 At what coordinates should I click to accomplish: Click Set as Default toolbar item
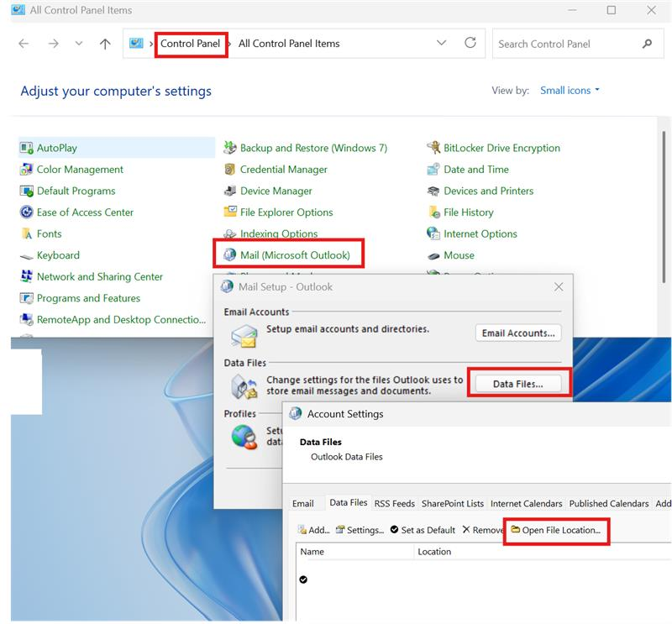coord(423,530)
